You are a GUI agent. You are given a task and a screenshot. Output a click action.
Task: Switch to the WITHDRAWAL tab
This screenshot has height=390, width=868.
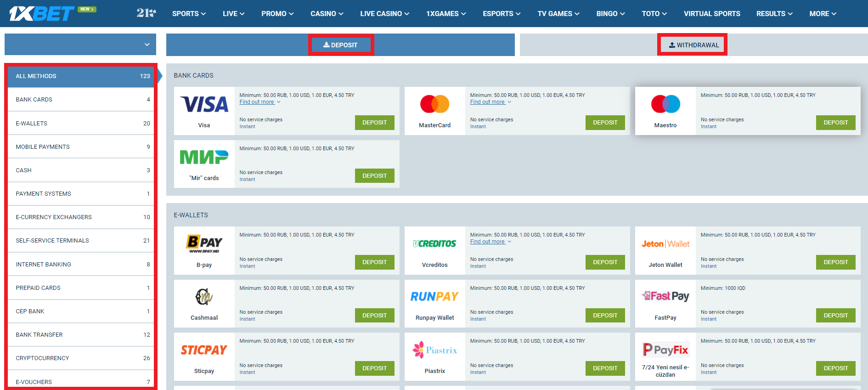point(693,45)
